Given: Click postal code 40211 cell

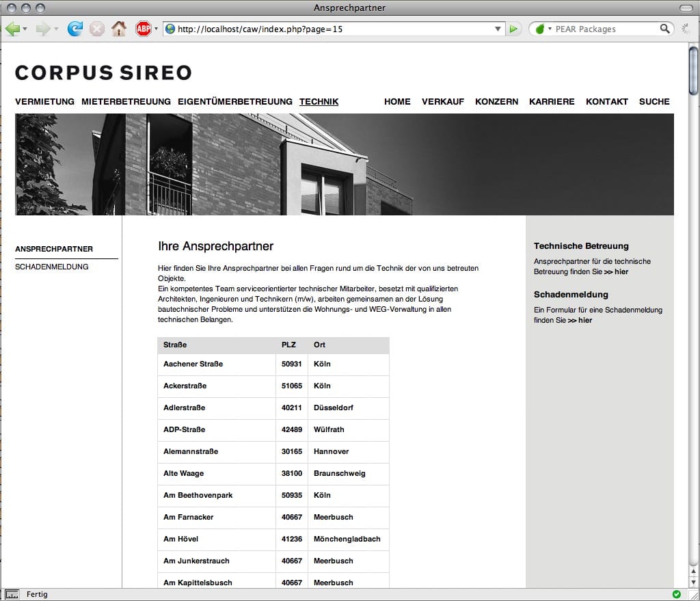Looking at the screenshot, I should pos(291,408).
